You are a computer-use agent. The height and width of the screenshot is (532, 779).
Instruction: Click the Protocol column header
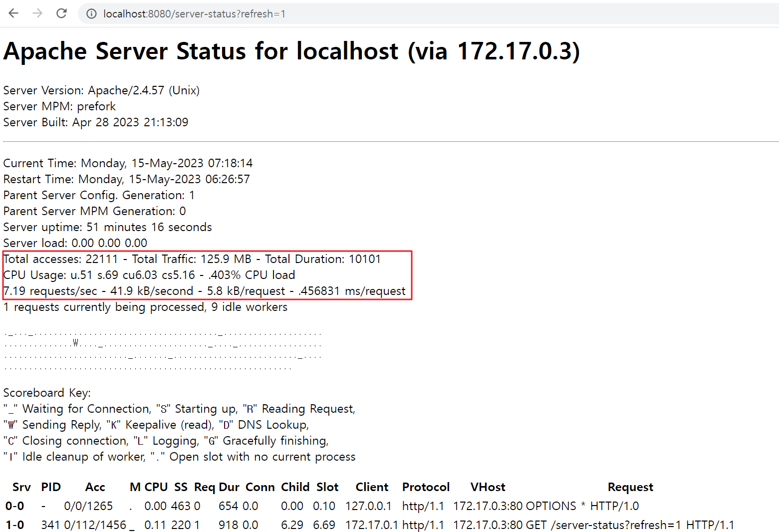(426, 487)
